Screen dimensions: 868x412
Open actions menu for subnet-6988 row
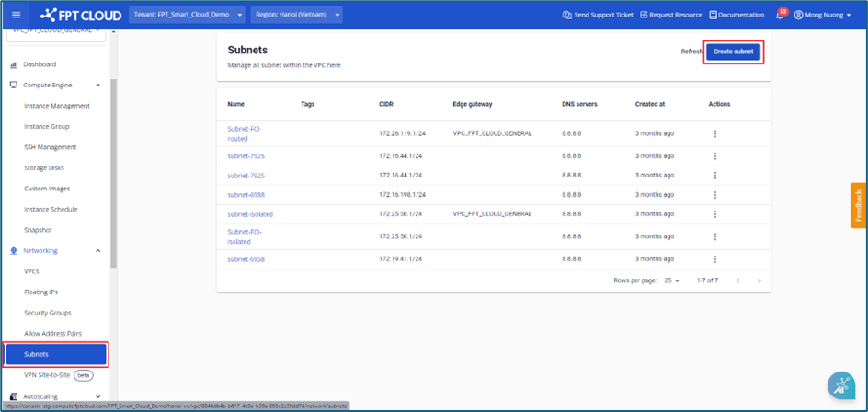(715, 194)
